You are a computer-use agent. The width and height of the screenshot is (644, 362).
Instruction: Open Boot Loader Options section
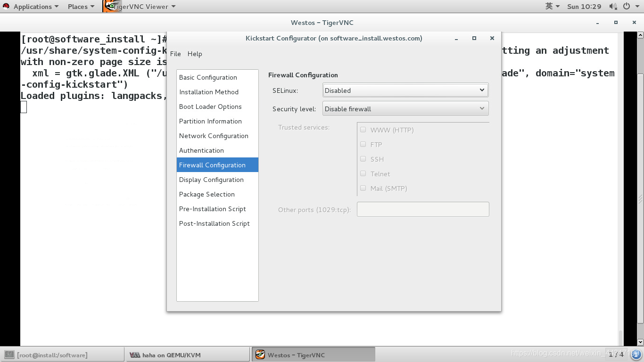[x=217, y=107]
